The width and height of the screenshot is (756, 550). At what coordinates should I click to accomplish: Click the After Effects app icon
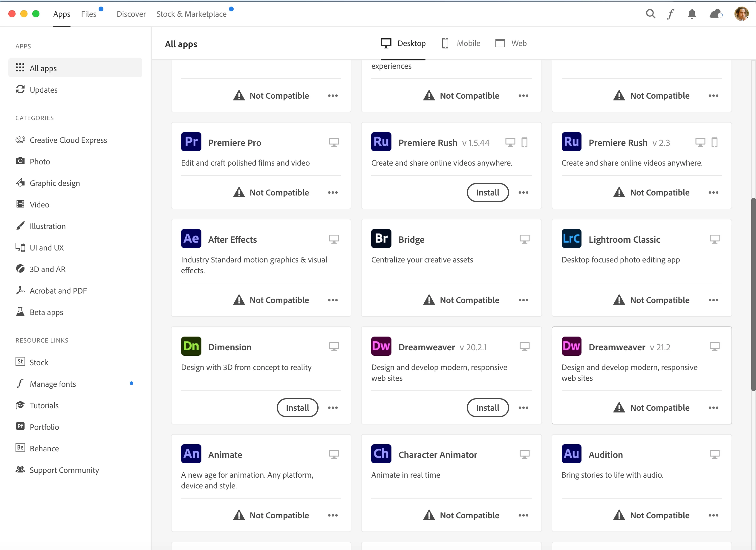click(x=191, y=239)
